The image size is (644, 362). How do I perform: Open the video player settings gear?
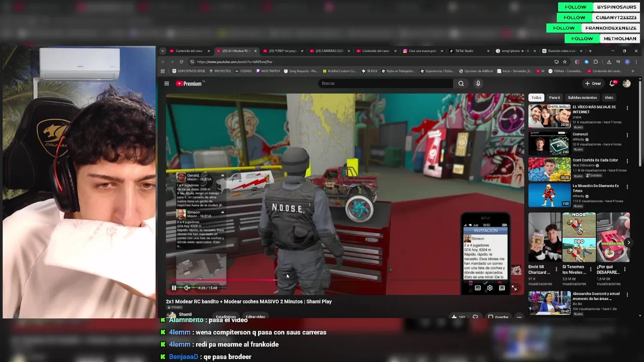point(490,288)
